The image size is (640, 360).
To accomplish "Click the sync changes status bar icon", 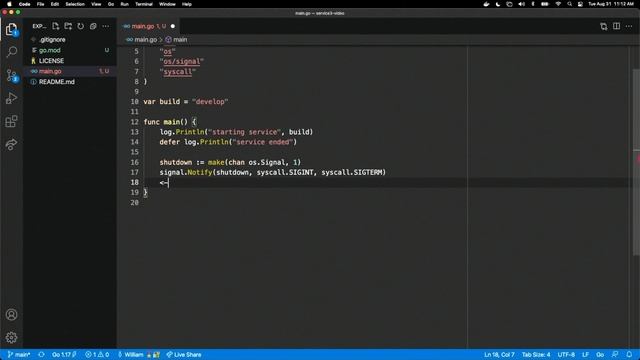I will coord(41,355).
